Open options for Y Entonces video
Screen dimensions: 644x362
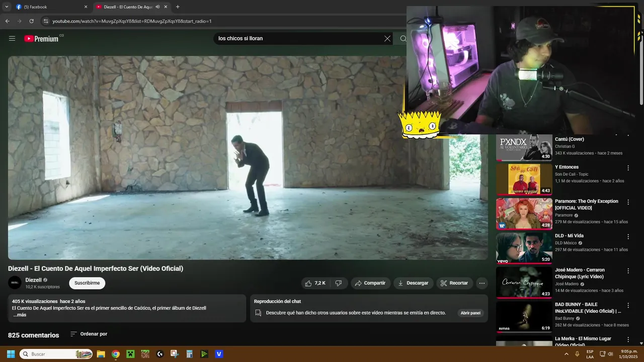[628, 168]
